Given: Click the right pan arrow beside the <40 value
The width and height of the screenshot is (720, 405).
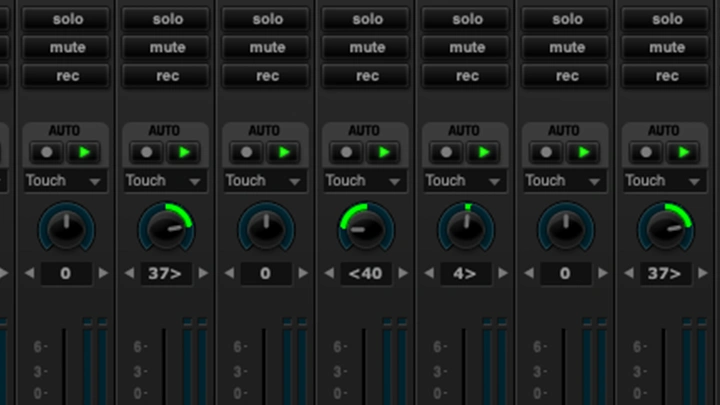Looking at the screenshot, I should coord(403,274).
